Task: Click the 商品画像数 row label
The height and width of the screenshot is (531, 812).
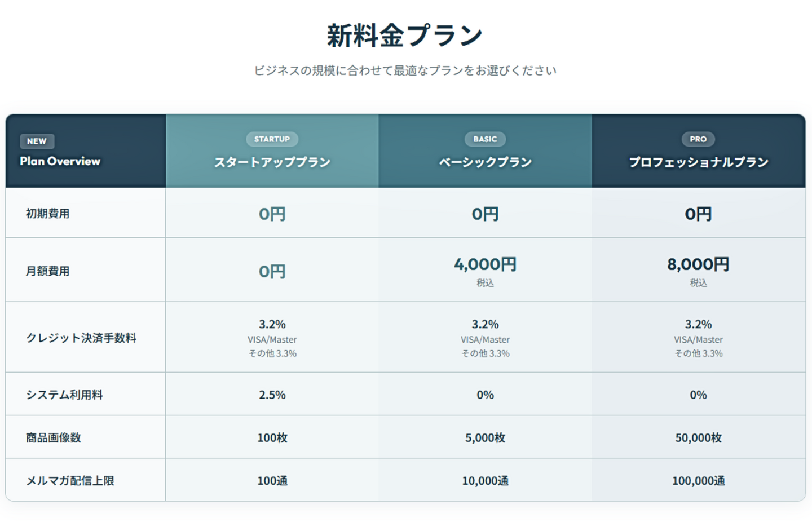Action: (54, 437)
